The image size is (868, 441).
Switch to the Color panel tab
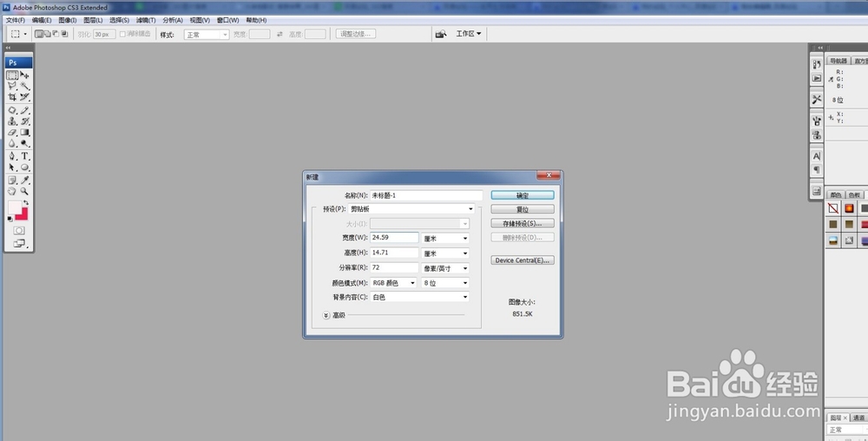pyautogui.click(x=835, y=194)
